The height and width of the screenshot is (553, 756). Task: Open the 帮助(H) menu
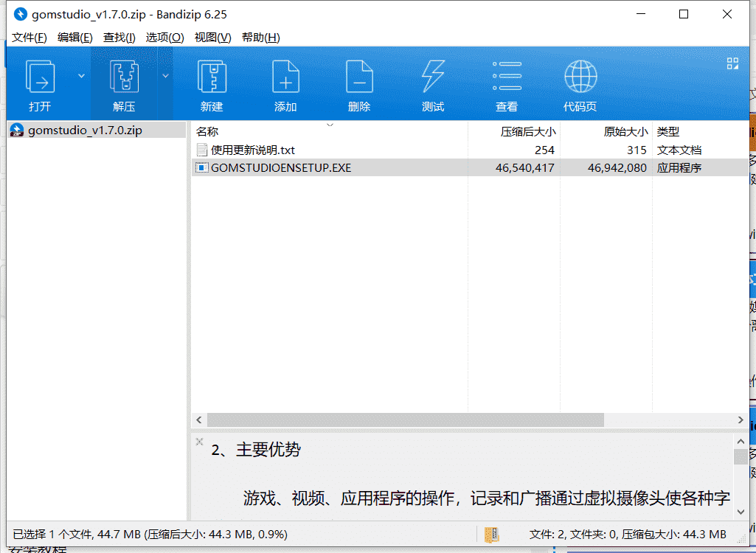[x=261, y=38]
